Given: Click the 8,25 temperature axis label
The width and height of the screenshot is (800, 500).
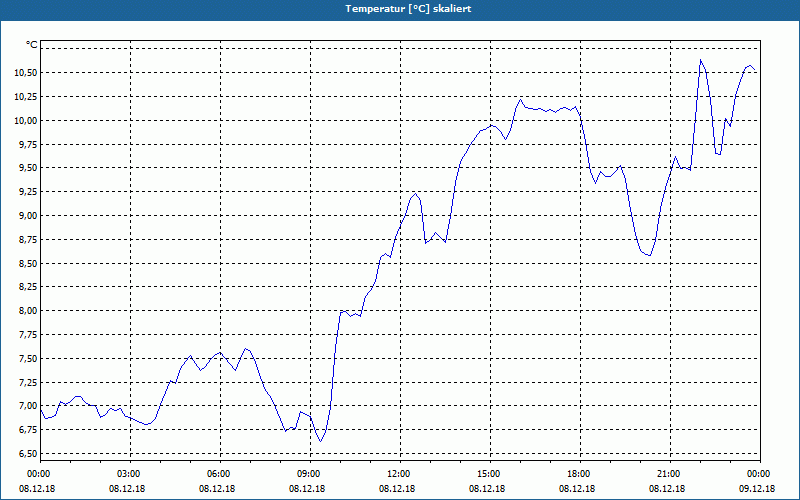Looking at the screenshot, I should coord(28,287).
